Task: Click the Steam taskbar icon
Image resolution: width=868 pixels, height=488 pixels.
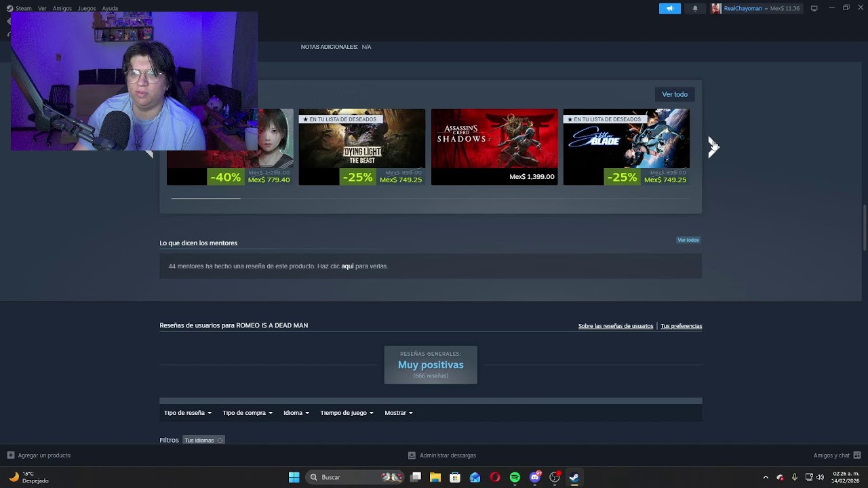Action: pos(574,477)
